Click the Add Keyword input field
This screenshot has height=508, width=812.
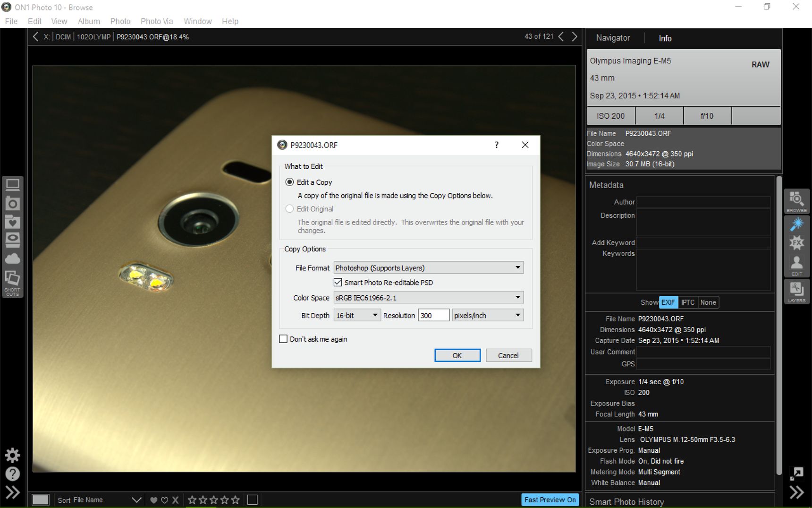point(703,242)
